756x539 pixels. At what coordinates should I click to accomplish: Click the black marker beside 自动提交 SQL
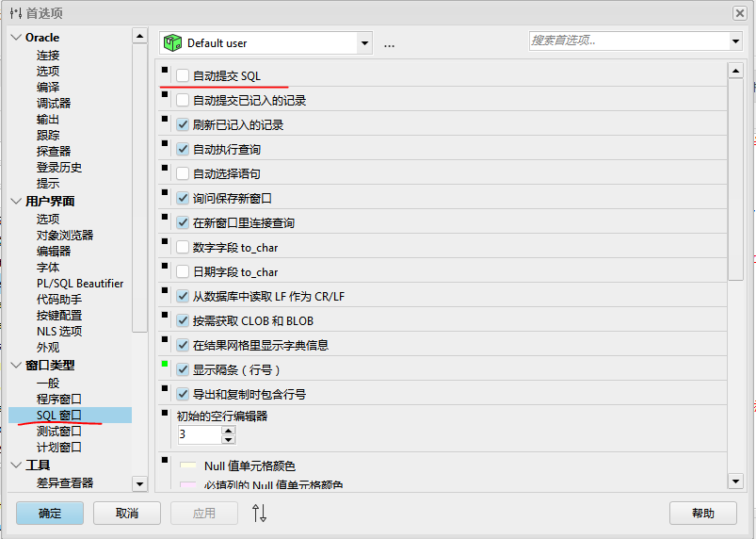coord(165,70)
